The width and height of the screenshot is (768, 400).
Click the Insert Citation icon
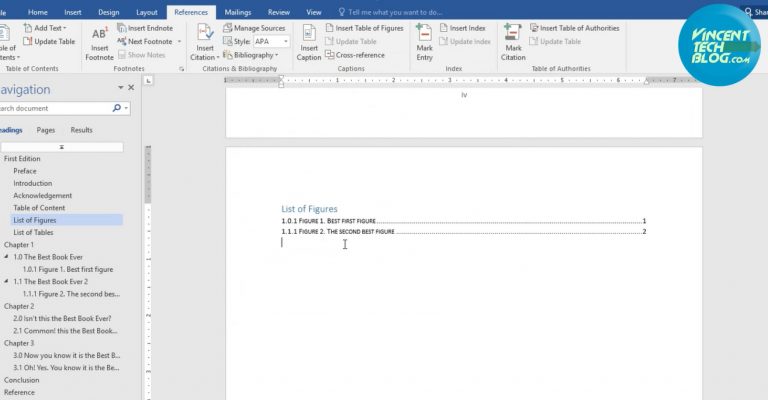tap(205, 40)
